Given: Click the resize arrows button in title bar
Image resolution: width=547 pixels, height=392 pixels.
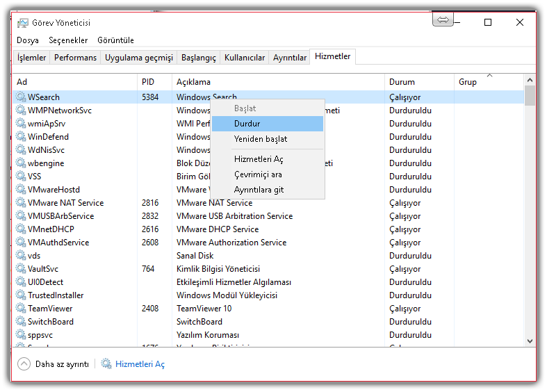Looking at the screenshot, I should pos(443,19).
